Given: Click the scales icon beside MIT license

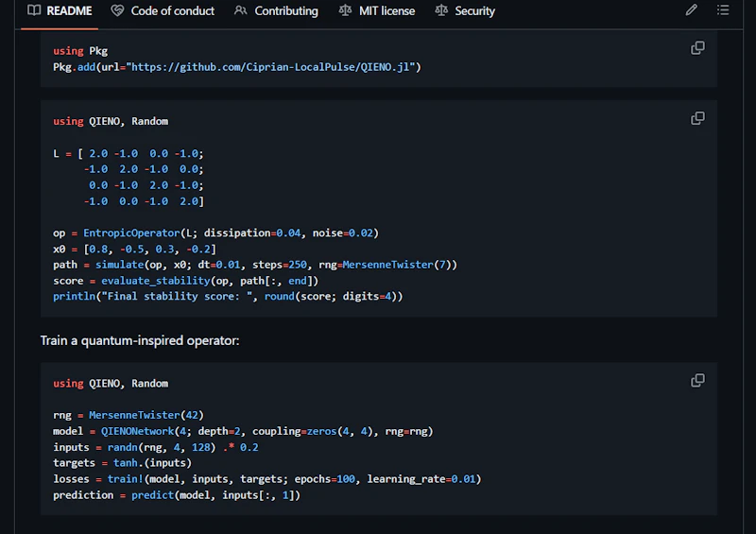Looking at the screenshot, I should click(x=345, y=10).
